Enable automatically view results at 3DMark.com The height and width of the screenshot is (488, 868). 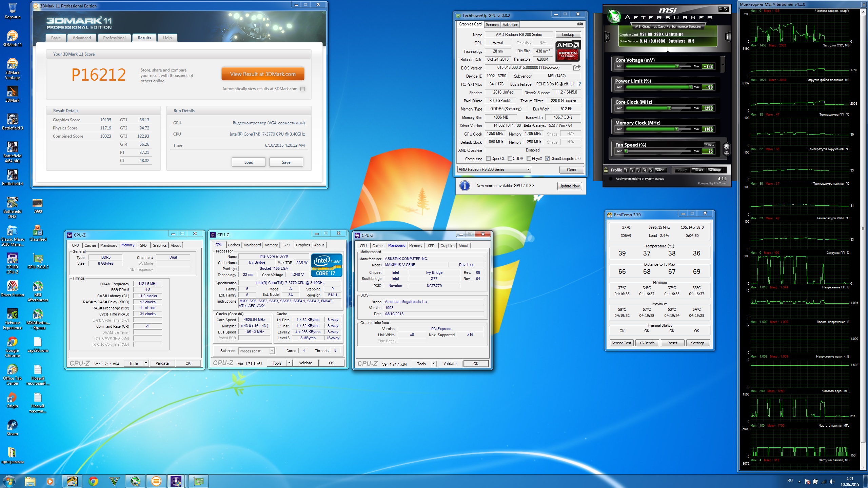(x=303, y=89)
